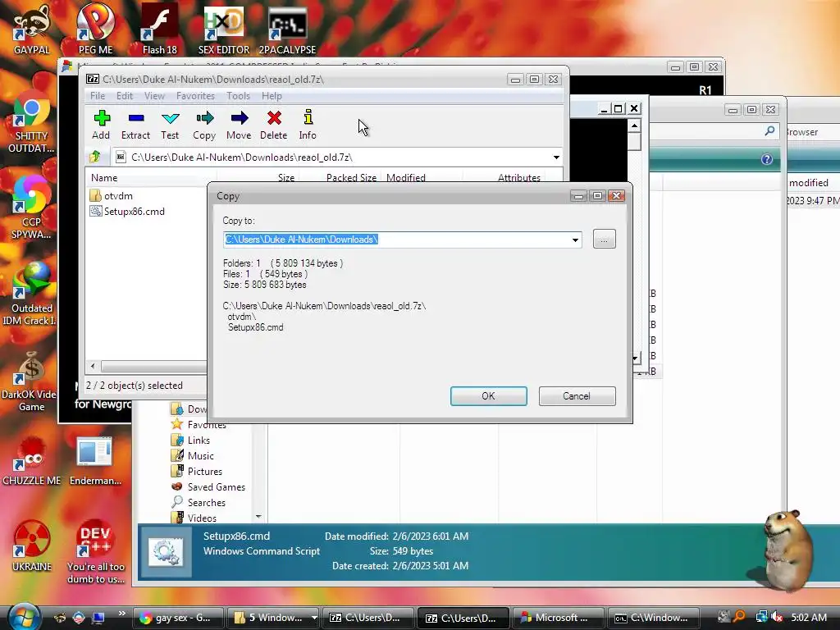Click the volume tray icon in system tray
This screenshot has height=630, width=840.
tap(777, 617)
